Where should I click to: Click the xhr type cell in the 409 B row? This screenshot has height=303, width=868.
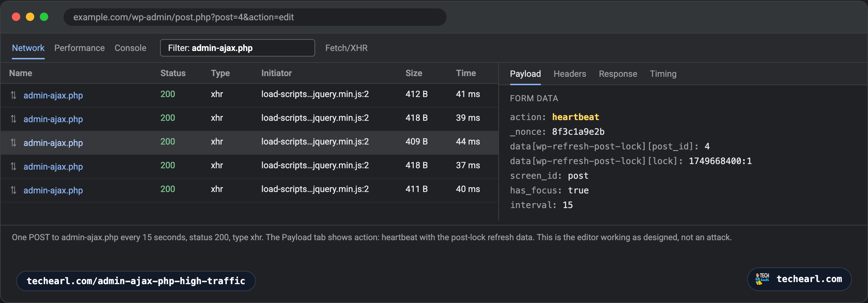217,141
